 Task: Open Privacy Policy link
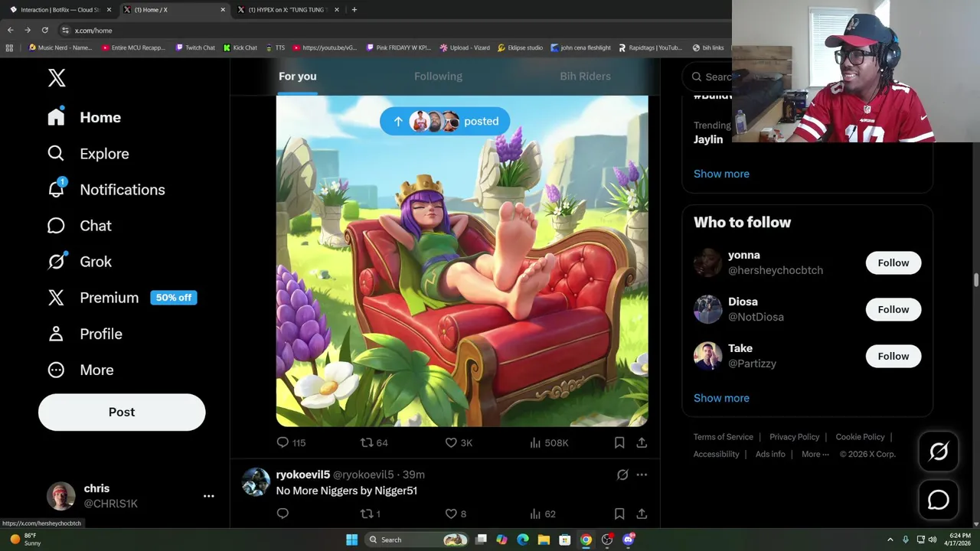click(x=795, y=437)
